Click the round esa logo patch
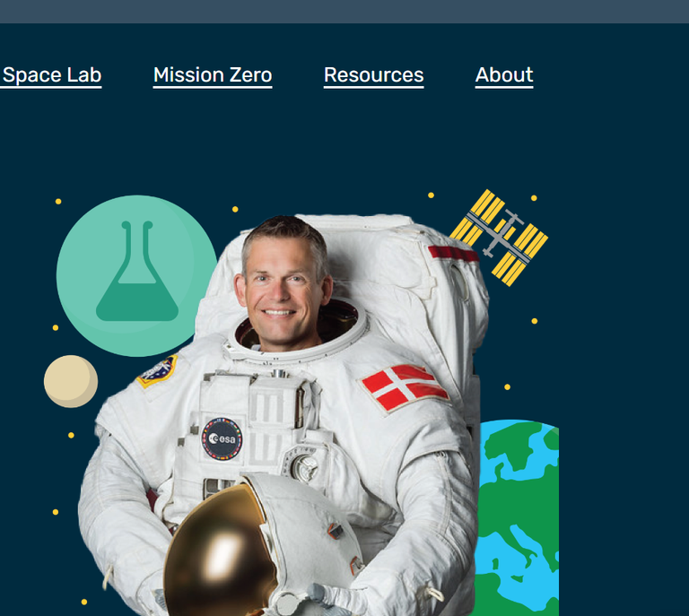Viewport: 689px width, 616px height. coord(222,438)
